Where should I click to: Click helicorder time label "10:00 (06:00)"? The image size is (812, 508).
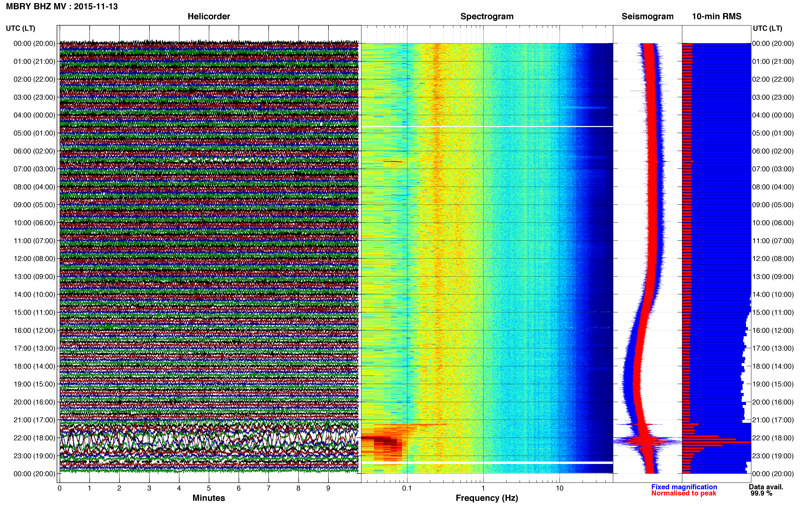point(34,223)
